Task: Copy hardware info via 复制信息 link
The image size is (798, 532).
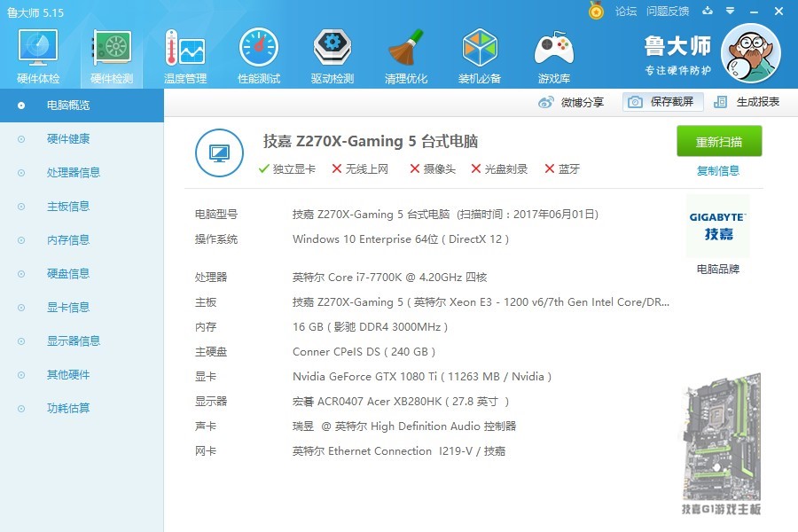Action: point(718,170)
